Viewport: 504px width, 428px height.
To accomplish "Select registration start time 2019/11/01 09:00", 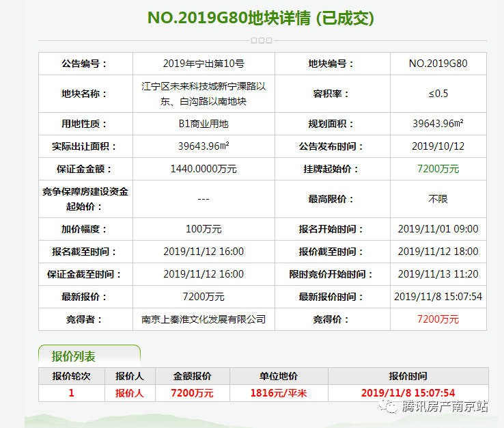I will [438, 229].
